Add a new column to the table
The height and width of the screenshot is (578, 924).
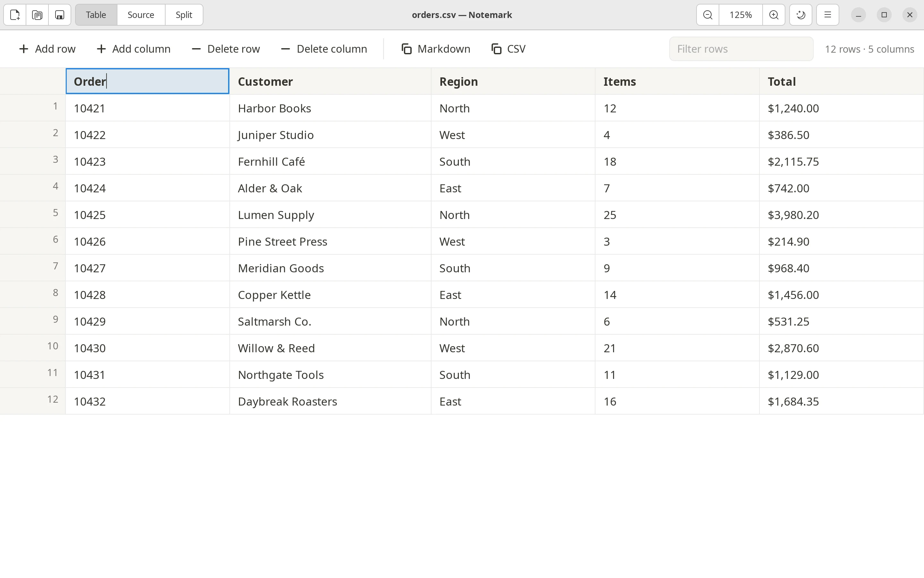[x=134, y=49]
